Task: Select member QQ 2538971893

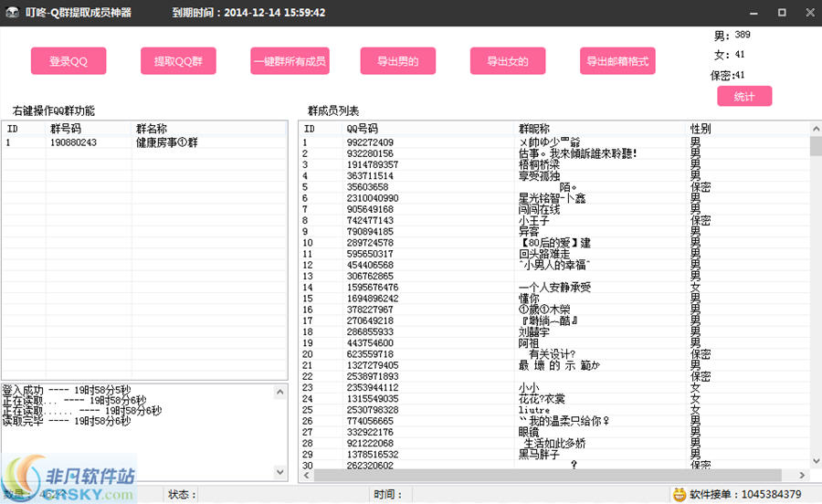Action: 373,376
